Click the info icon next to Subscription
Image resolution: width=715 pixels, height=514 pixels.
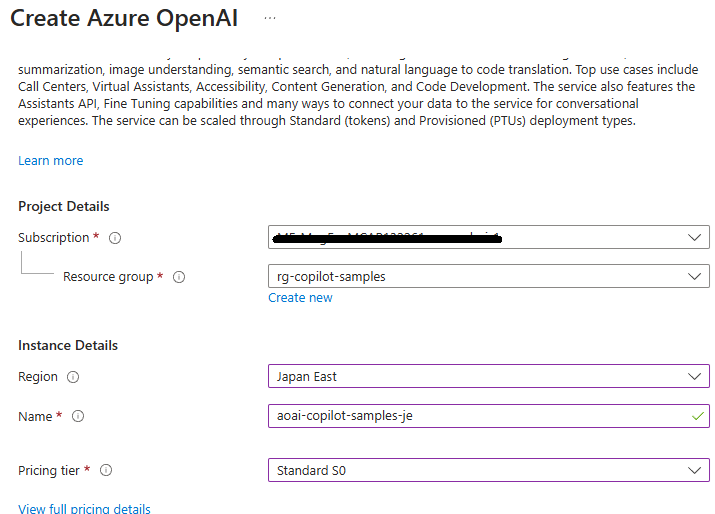coord(115,238)
